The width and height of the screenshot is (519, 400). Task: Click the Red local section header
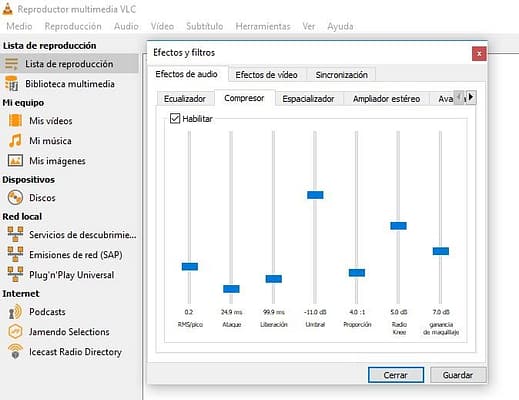pyautogui.click(x=22, y=216)
